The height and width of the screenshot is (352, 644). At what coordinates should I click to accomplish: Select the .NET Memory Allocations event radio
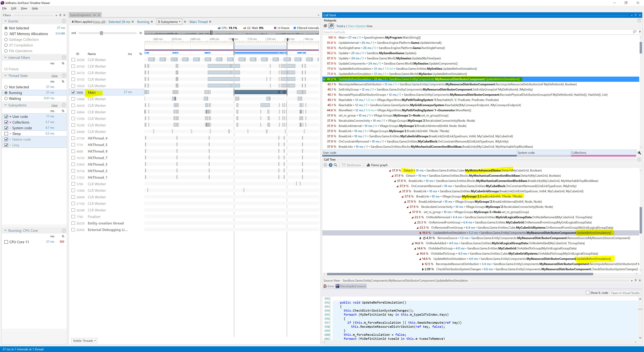point(6,34)
